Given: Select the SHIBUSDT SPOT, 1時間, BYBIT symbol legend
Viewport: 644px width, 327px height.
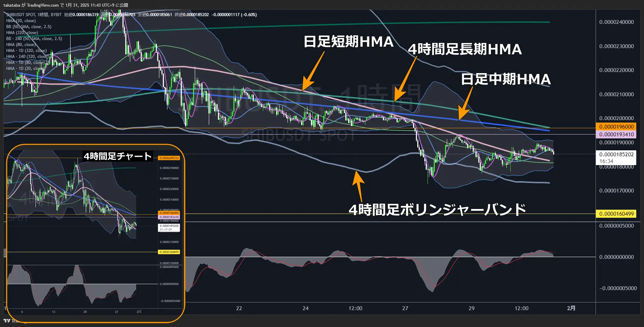Looking at the screenshot, I should (x=34, y=15).
